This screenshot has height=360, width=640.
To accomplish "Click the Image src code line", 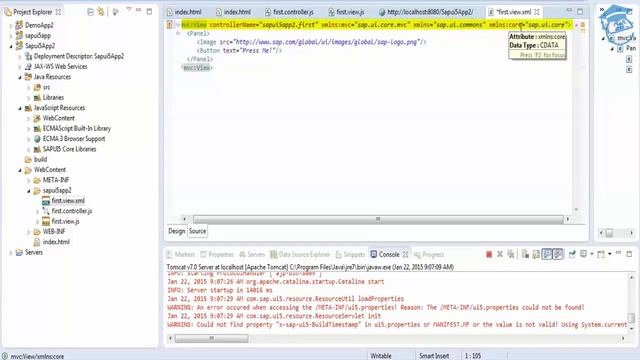I will click(311, 42).
